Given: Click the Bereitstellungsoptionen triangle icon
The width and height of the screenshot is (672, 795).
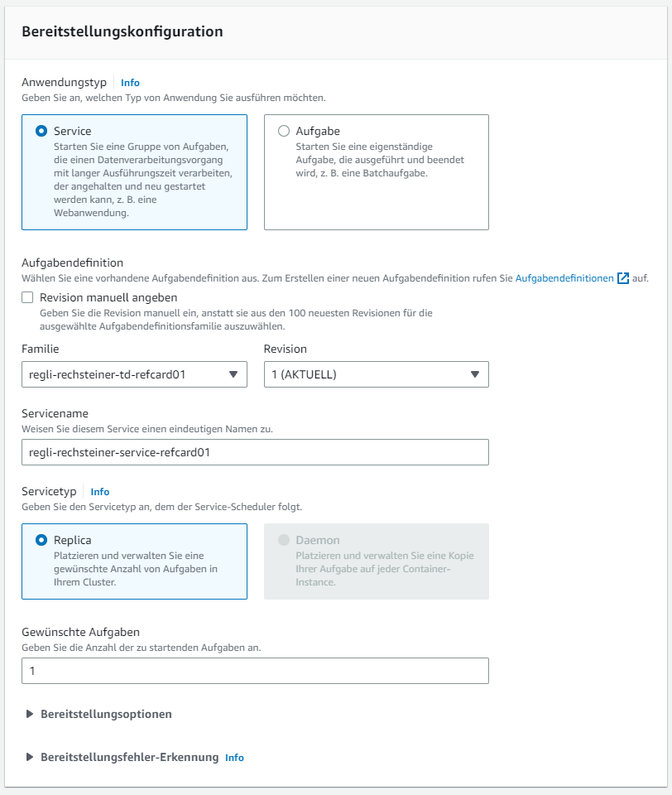Looking at the screenshot, I should coord(31,714).
